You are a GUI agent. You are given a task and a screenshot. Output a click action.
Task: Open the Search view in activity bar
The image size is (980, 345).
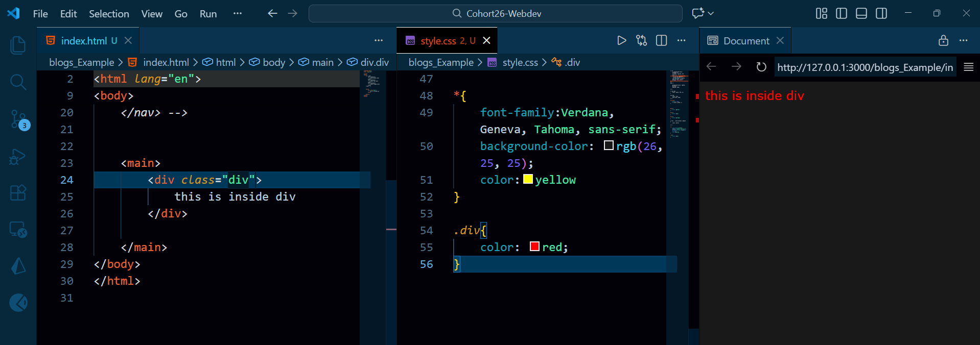tap(18, 82)
